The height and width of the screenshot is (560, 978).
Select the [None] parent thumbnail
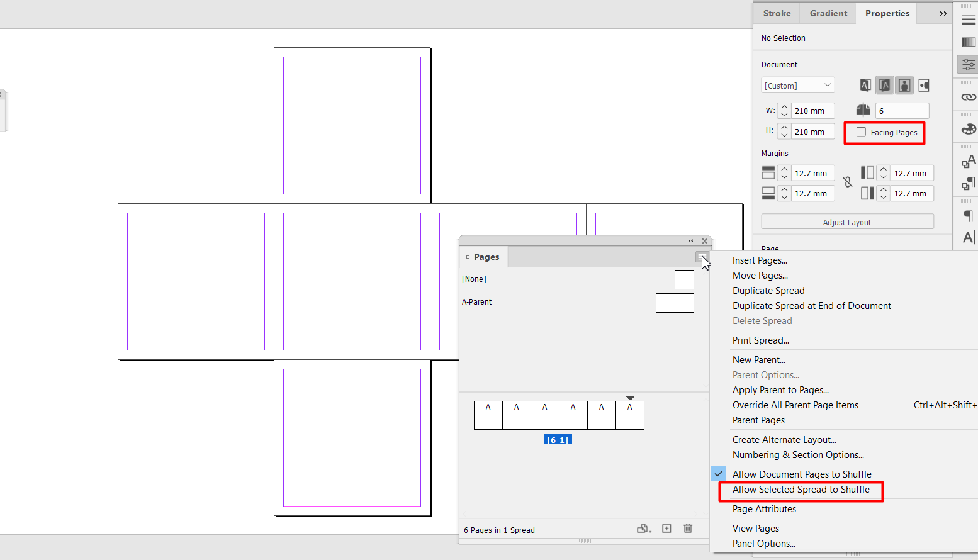pos(684,279)
